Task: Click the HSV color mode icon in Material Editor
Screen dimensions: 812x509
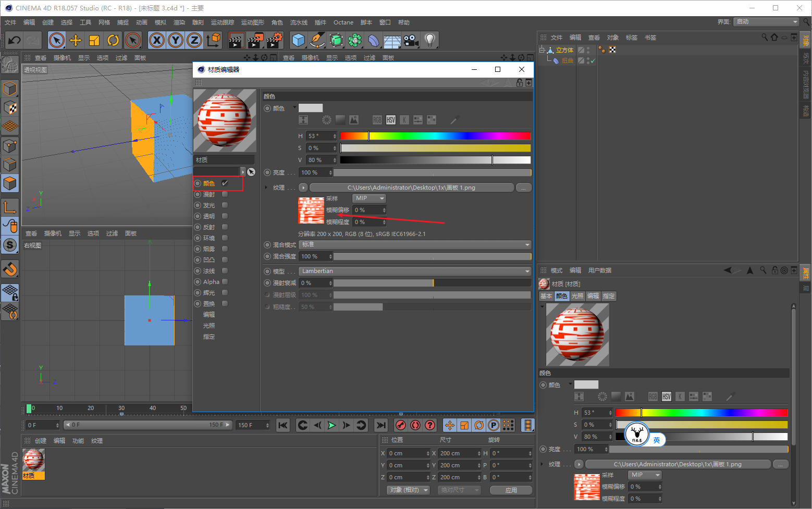Action: 391,120
